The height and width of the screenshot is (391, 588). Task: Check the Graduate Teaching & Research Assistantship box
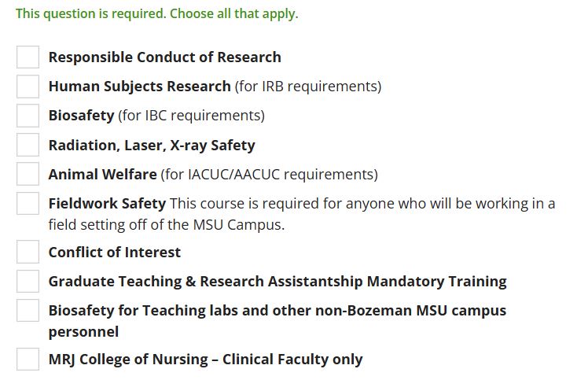(28, 282)
